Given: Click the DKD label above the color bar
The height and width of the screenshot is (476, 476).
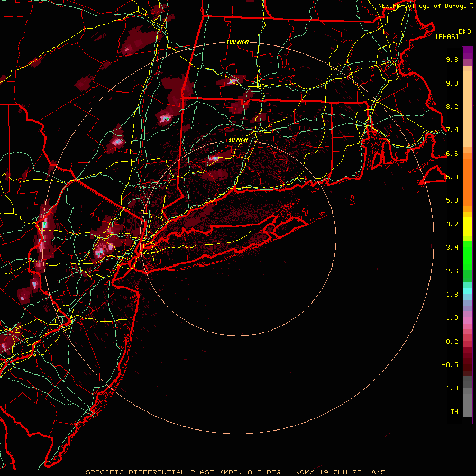Looking at the screenshot, I should pyautogui.click(x=465, y=32).
